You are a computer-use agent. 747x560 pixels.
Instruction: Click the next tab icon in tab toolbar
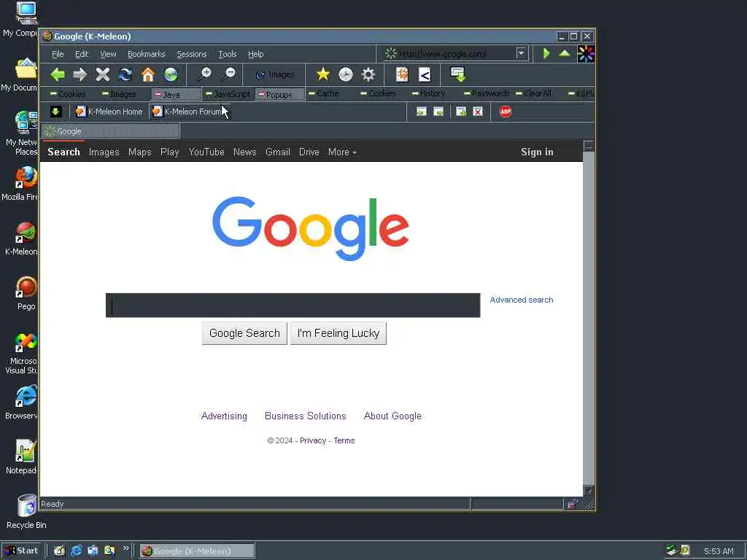click(438, 112)
